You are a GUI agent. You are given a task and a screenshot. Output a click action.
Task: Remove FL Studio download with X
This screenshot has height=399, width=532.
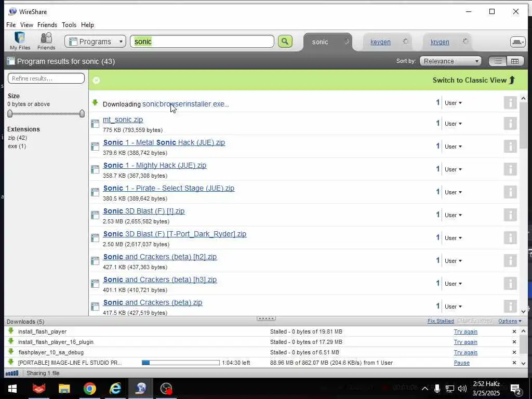point(514,363)
